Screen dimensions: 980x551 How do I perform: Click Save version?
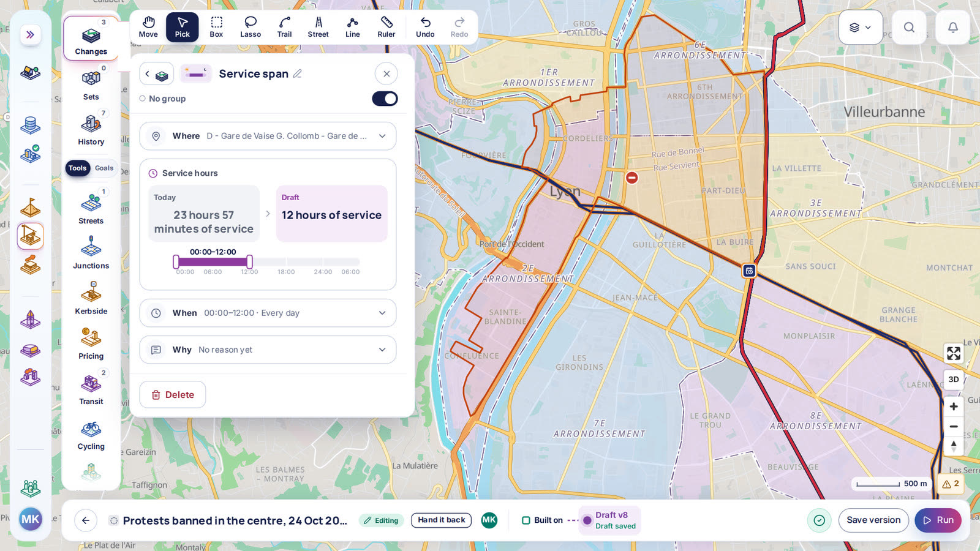[x=873, y=520]
